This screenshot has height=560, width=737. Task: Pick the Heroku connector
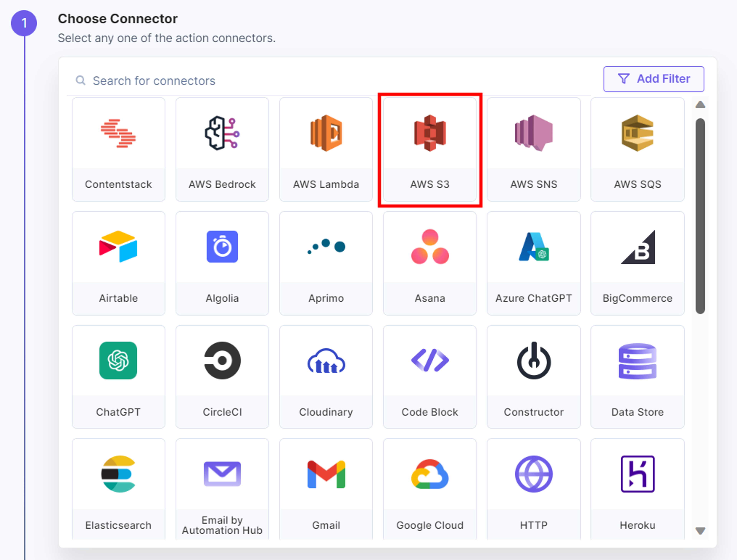(x=637, y=489)
